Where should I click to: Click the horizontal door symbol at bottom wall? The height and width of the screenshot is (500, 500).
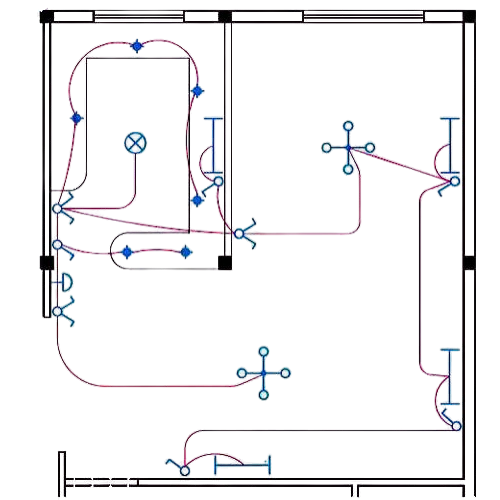(242, 464)
